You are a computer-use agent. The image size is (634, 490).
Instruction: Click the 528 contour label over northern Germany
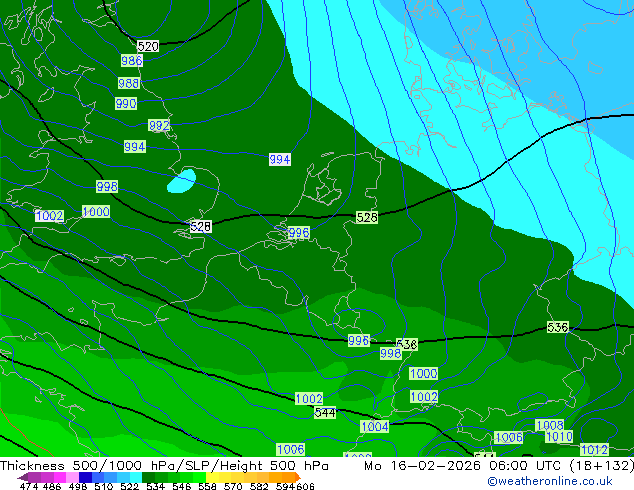pos(367,218)
